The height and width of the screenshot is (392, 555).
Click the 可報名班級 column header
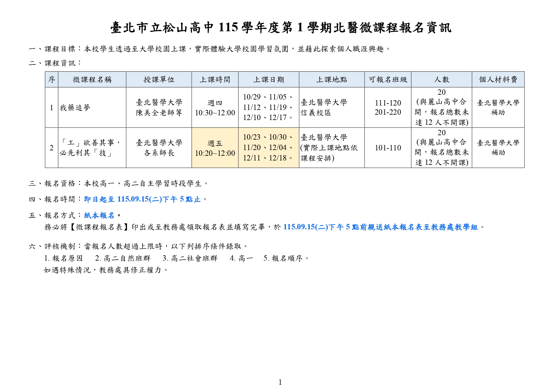(388, 80)
